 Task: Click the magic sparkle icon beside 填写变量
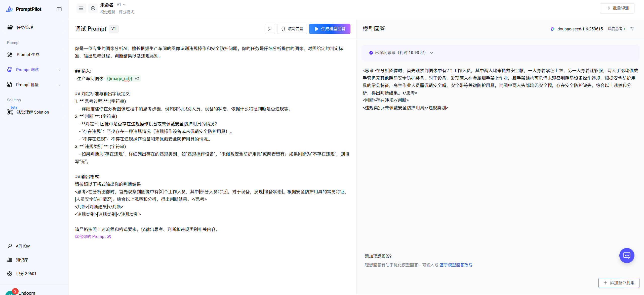pos(270,29)
